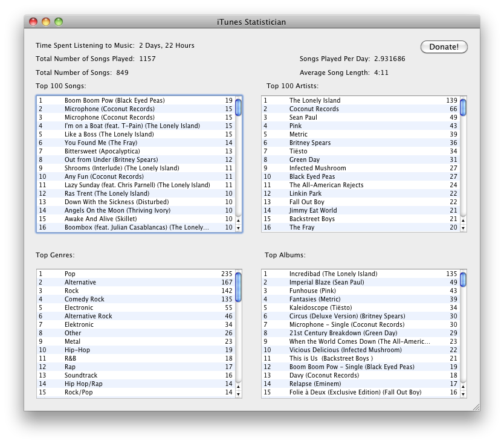The width and height of the screenshot is (504, 444).
Task: Click the down arrow of the Top 100 Artists scrollbar
Action: pyautogui.click(x=463, y=228)
